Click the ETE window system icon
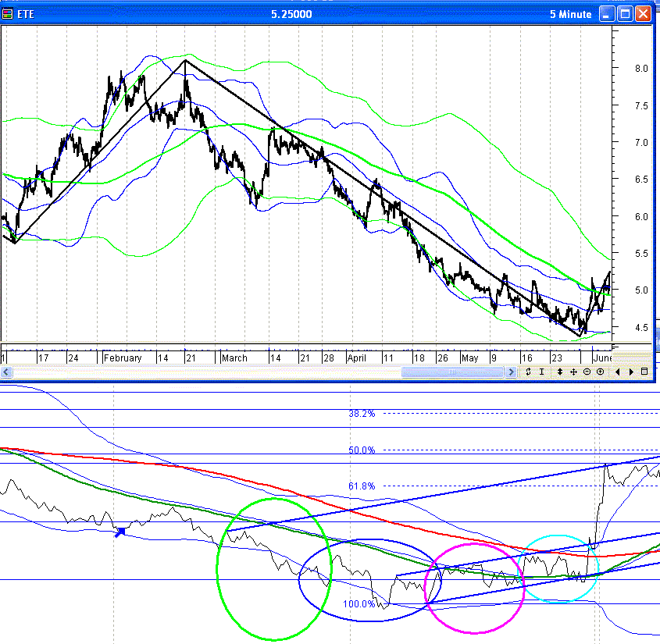 coord(7,14)
